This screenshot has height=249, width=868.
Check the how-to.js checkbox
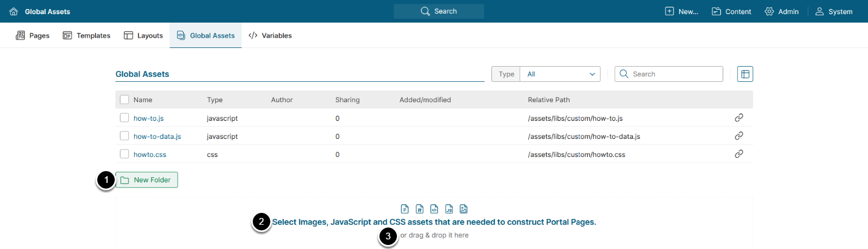point(124,118)
